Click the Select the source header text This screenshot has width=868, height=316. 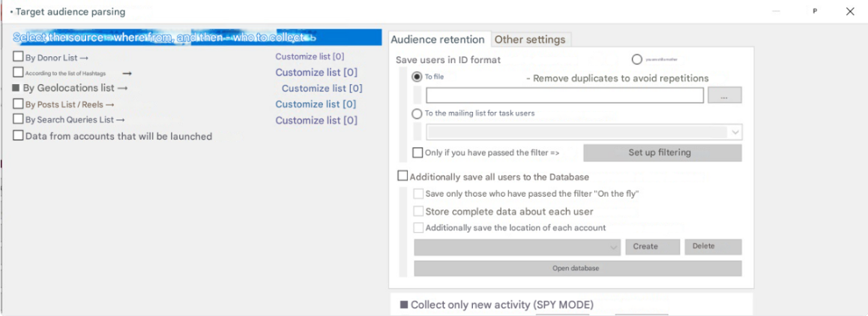pyautogui.click(x=164, y=38)
